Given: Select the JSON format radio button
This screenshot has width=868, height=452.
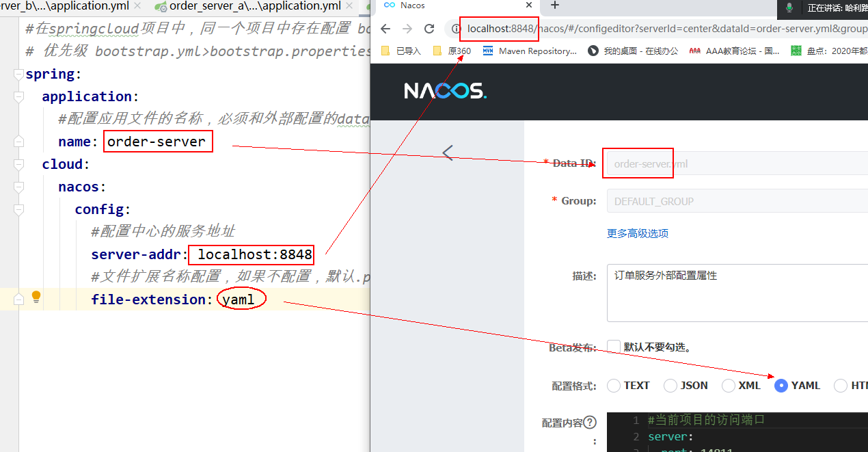Looking at the screenshot, I should tap(670, 386).
